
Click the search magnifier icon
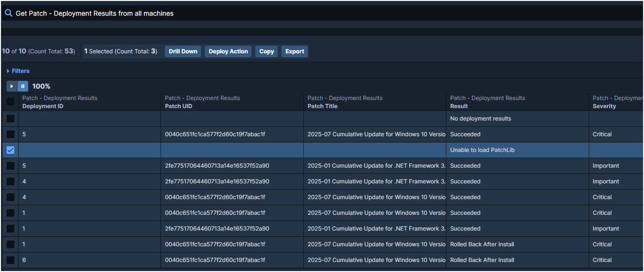[x=8, y=13]
